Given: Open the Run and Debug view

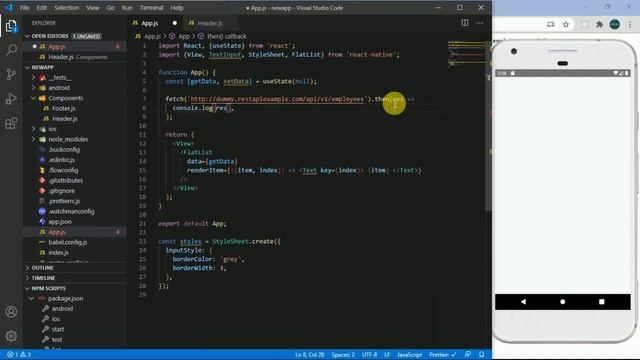Looking at the screenshot, I should [11, 99].
